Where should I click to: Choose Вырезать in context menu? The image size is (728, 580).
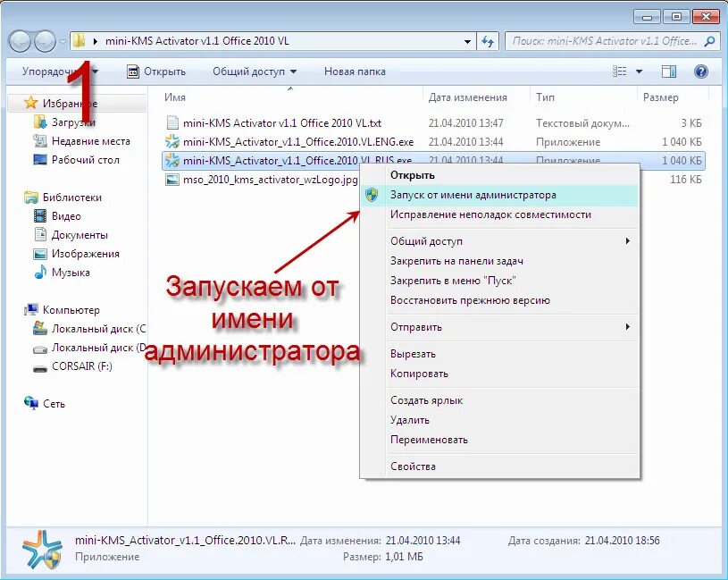pyautogui.click(x=499, y=354)
